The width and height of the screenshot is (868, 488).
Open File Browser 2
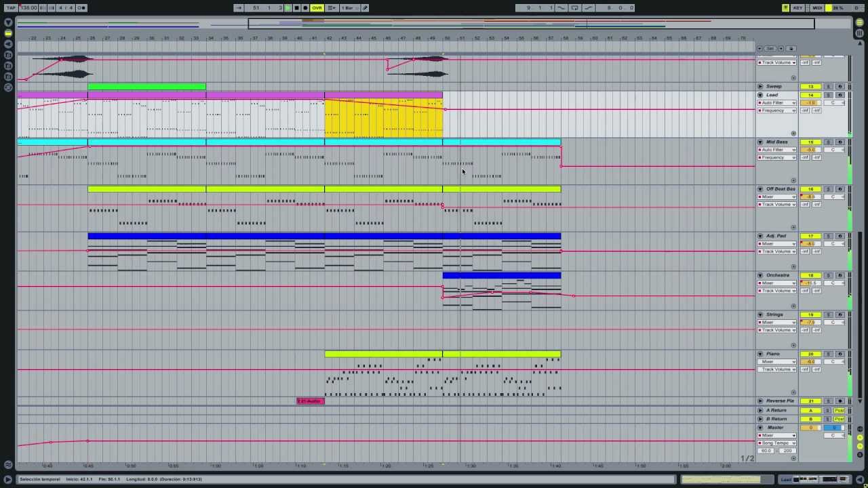pos(7,65)
